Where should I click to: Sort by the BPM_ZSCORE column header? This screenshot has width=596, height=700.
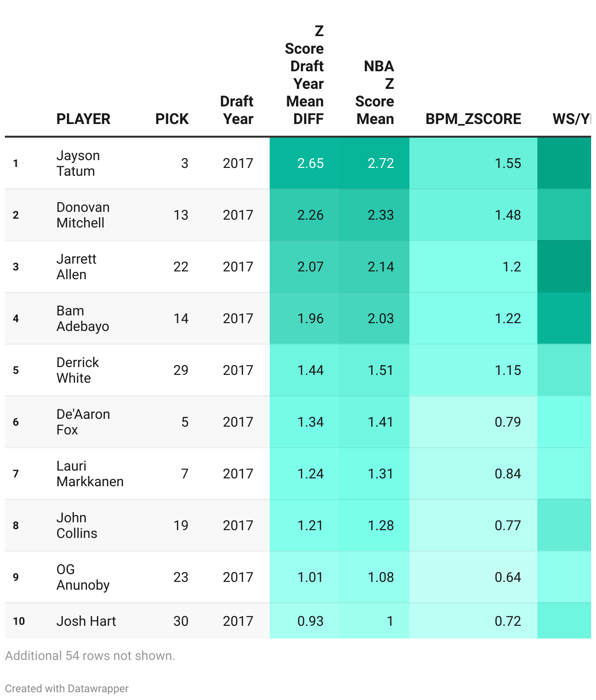[473, 119]
